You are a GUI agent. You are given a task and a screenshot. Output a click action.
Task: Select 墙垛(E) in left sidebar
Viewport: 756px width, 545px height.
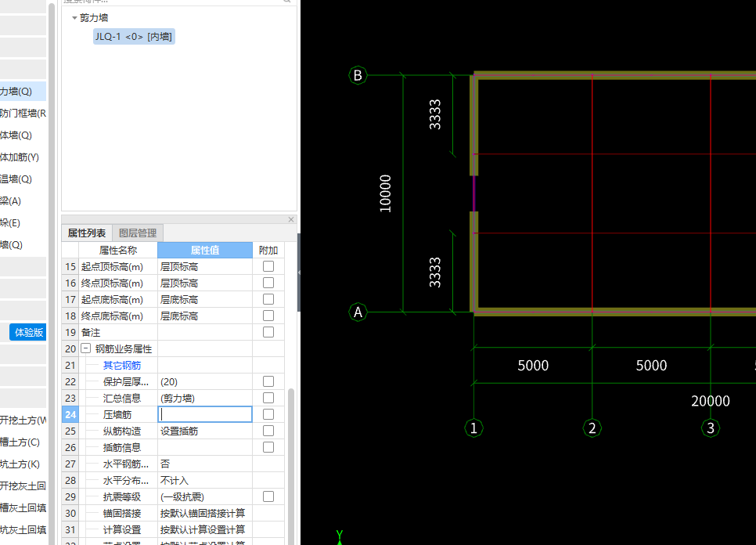(23, 223)
